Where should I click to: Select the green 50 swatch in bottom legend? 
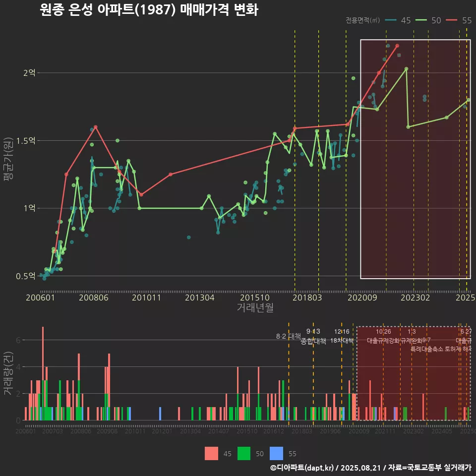tap(244, 453)
